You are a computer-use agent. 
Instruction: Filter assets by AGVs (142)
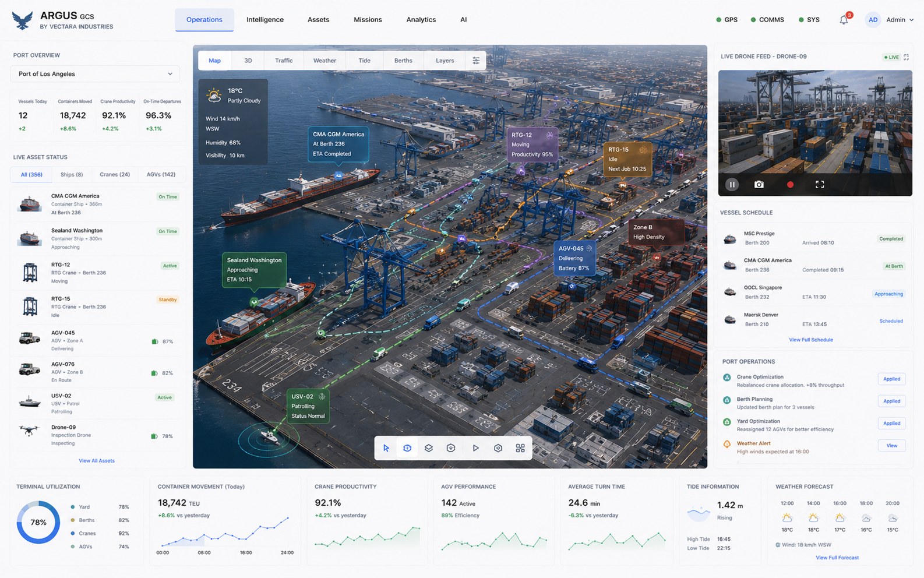pos(161,175)
